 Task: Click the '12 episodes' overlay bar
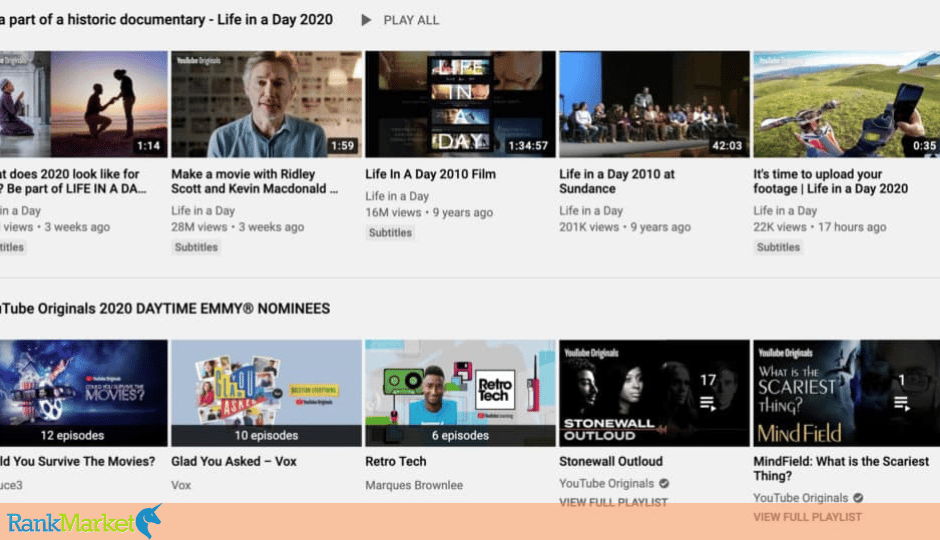83,436
